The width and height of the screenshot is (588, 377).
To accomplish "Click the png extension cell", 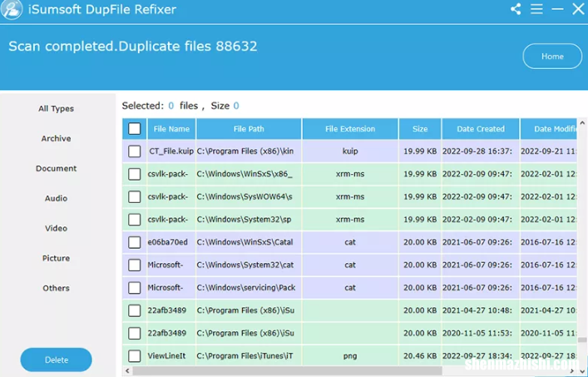I will pyautogui.click(x=350, y=356).
